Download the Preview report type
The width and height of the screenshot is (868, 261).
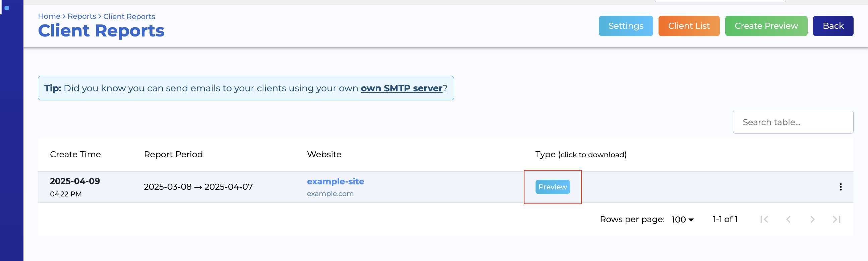pos(552,187)
